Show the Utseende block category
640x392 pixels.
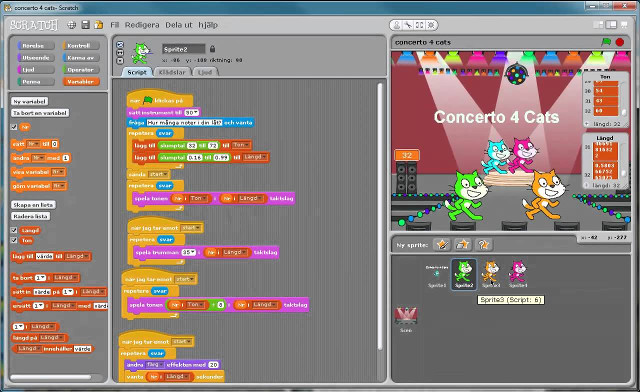coord(36,58)
